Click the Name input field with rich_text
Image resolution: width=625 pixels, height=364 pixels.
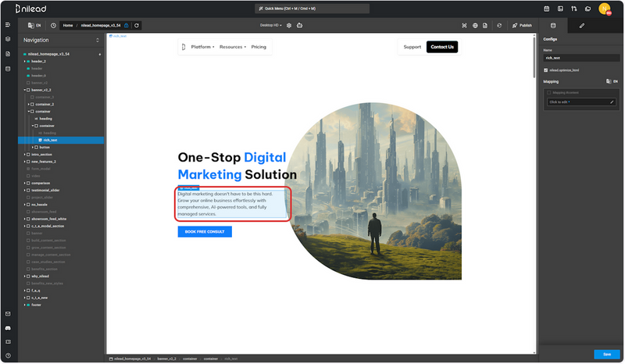581,58
